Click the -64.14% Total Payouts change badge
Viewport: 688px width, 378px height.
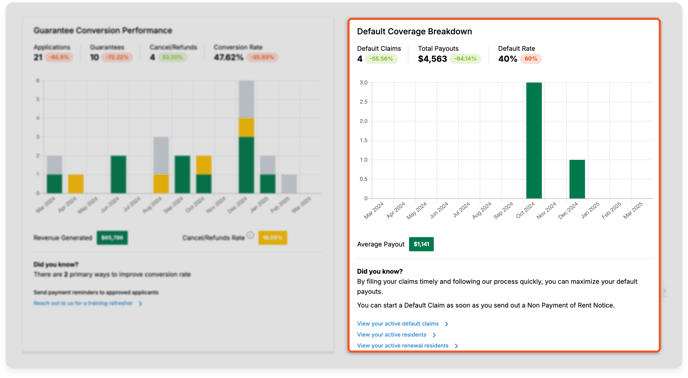pos(466,59)
